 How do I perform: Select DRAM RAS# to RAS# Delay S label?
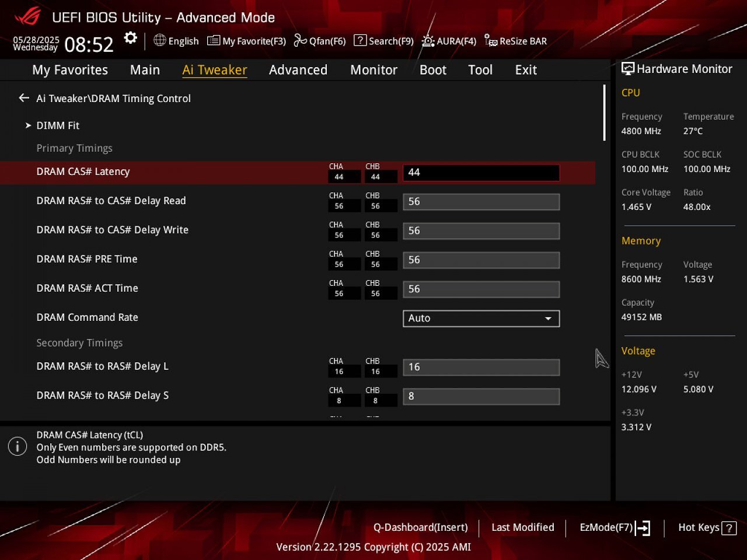point(102,395)
